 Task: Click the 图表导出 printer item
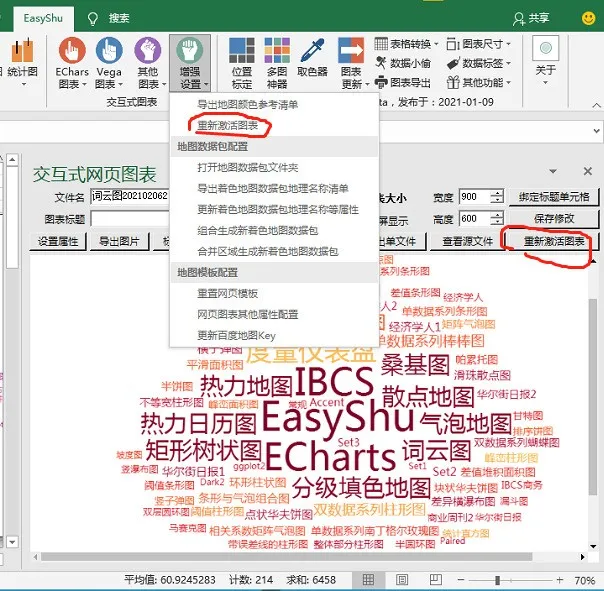(403, 82)
